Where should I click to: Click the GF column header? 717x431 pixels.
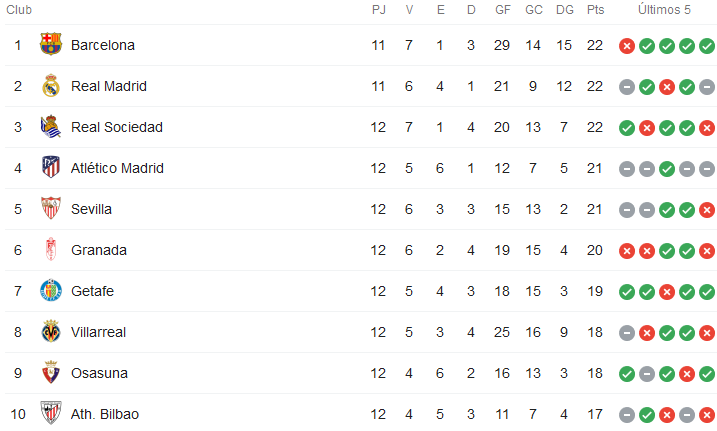[x=502, y=10]
